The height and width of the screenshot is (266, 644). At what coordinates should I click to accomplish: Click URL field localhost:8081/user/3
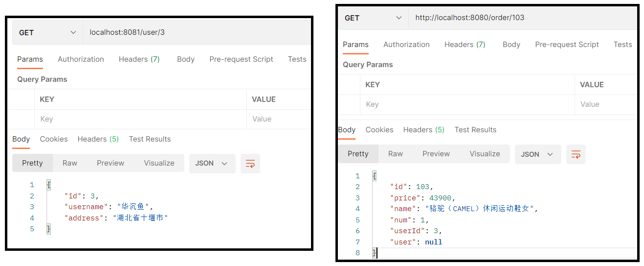coord(197,33)
